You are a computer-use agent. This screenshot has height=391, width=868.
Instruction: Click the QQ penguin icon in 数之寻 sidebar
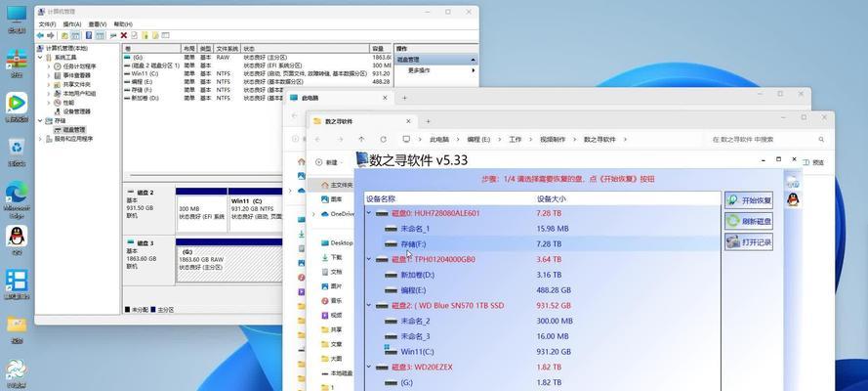(793, 199)
